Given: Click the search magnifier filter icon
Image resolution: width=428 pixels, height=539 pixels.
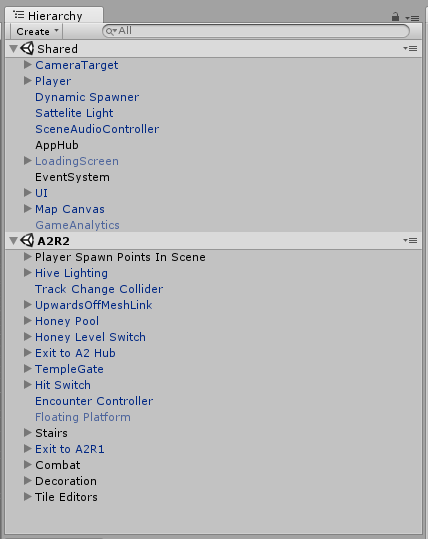Looking at the screenshot, I should pyautogui.click(x=111, y=31).
